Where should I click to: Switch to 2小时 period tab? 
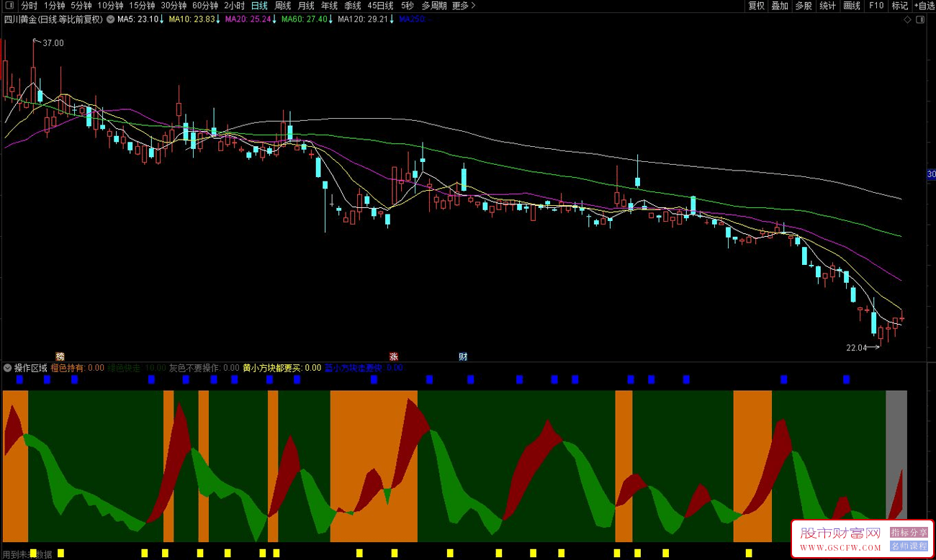(235, 6)
